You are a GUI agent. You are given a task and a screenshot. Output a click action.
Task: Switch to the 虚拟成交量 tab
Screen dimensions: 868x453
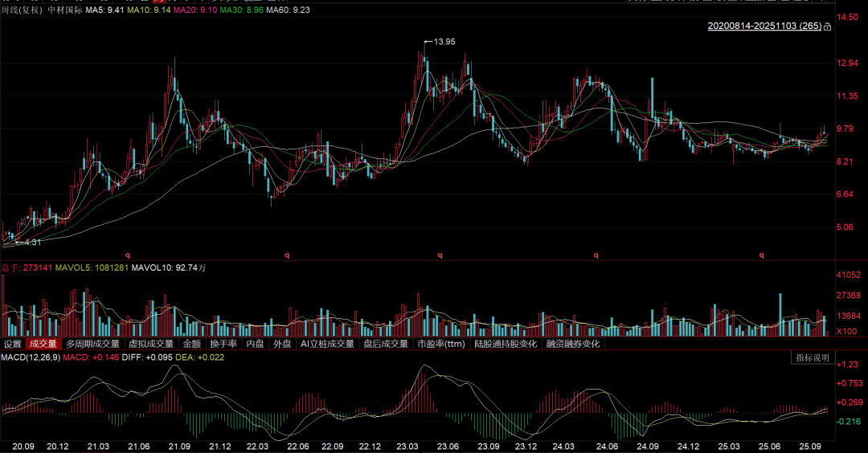(x=151, y=344)
